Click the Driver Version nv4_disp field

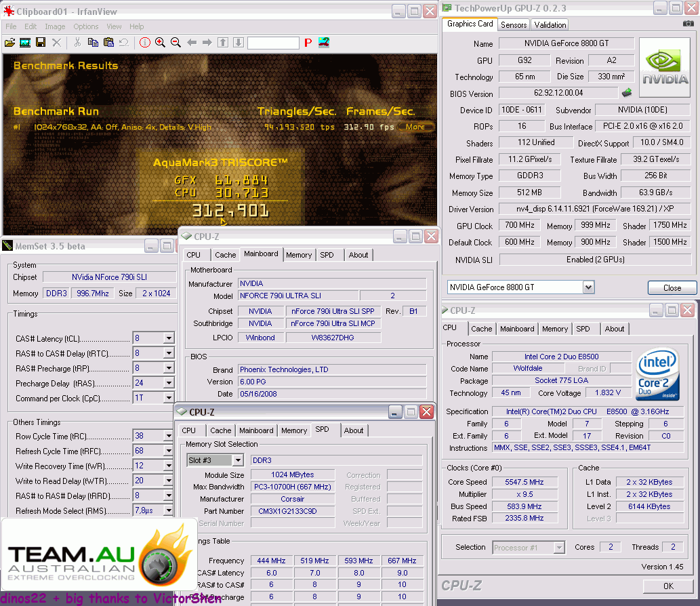595,209
